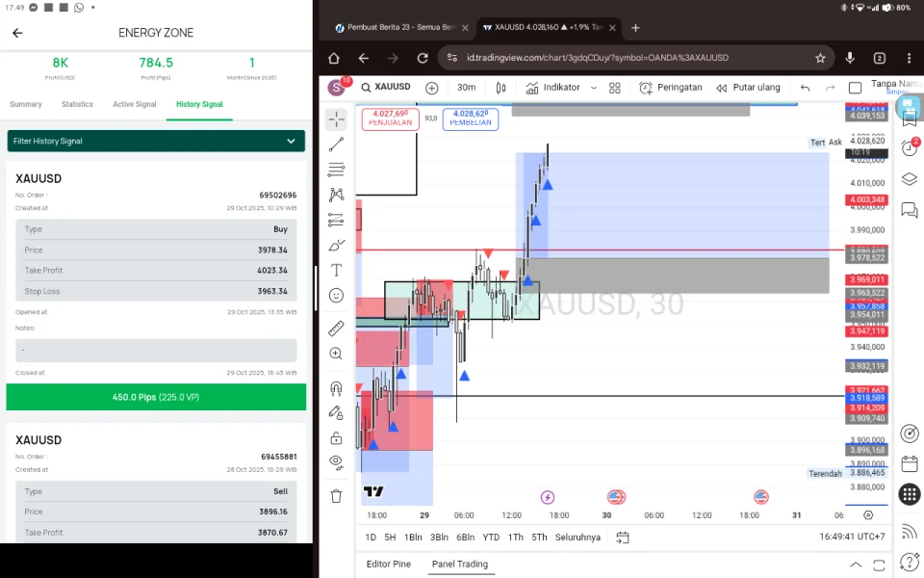Image resolution: width=924 pixels, height=578 pixels.
Task: Select the trend line tool
Action: [337, 144]
